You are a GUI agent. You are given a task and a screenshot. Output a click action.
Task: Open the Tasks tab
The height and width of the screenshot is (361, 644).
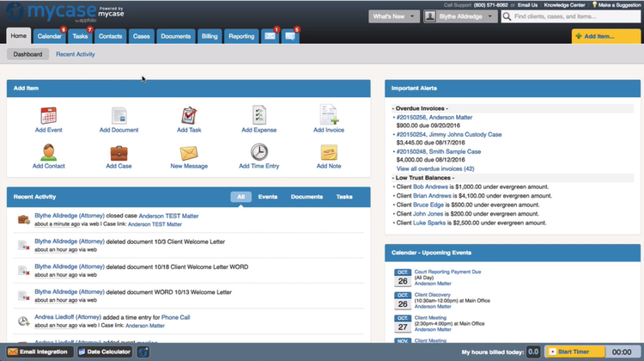[80, 36]
